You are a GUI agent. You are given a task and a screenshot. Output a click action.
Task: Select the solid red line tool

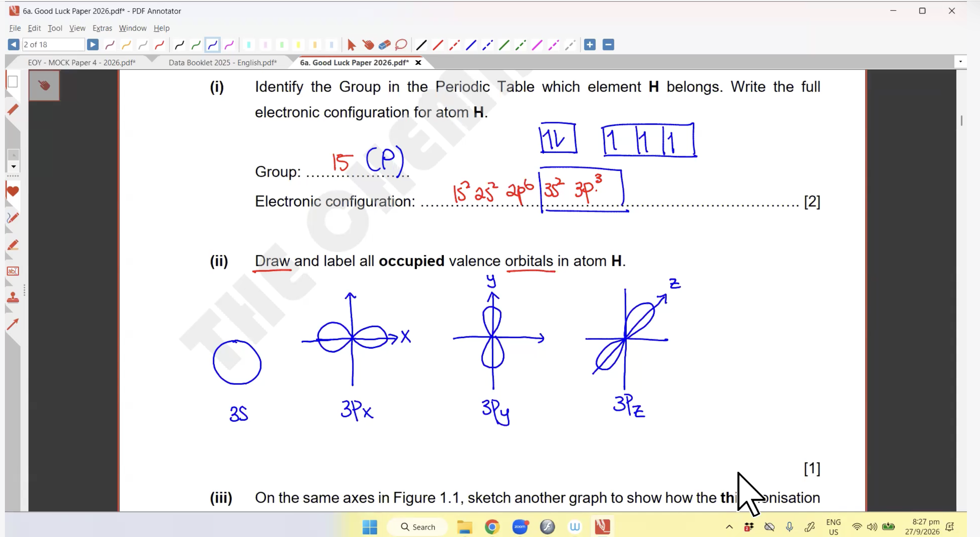tap(438, 45)
